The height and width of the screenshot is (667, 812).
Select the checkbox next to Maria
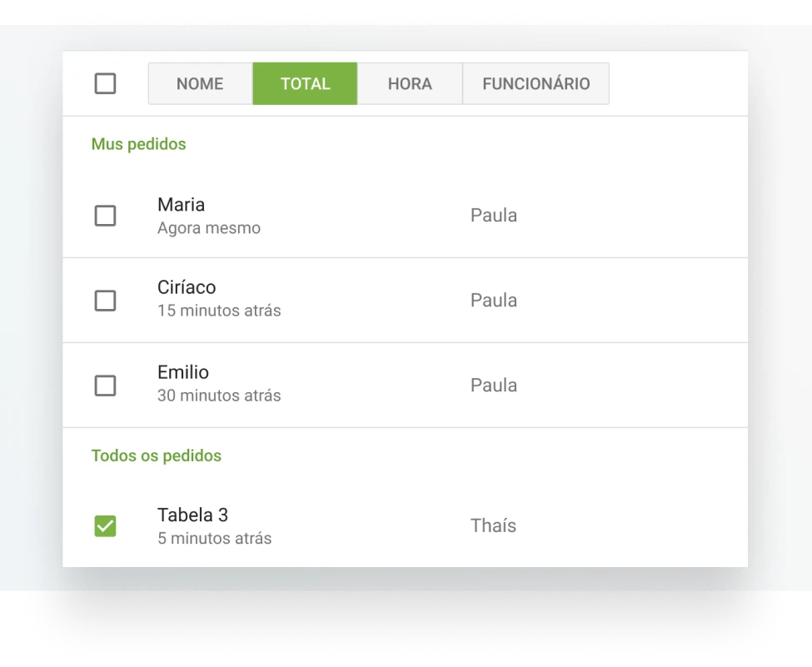click(x=105, y=216)
